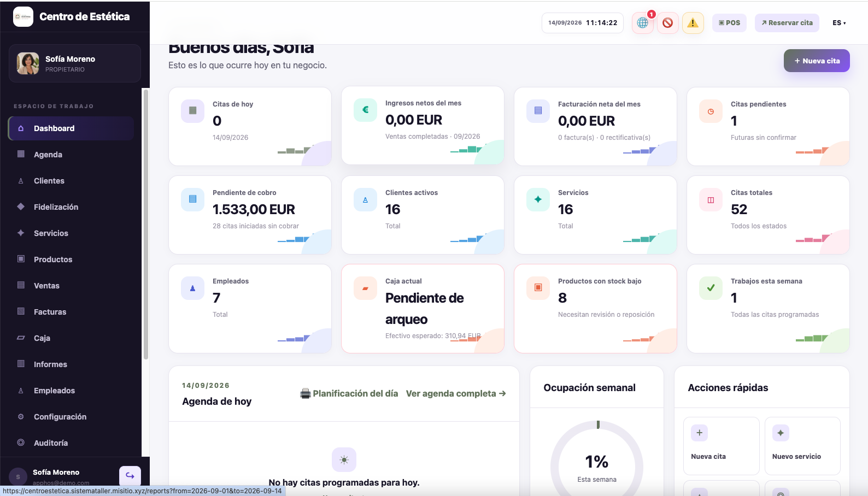Click the Pendiente de arqueo text
This screenshot has height=496, width=868.
click(424, 309)
